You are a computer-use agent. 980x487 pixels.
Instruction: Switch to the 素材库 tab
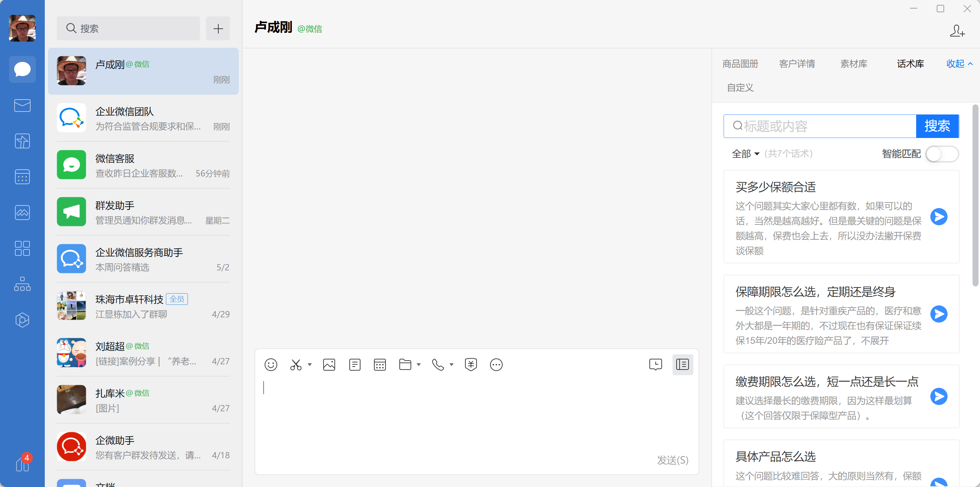tap(854, 63)
